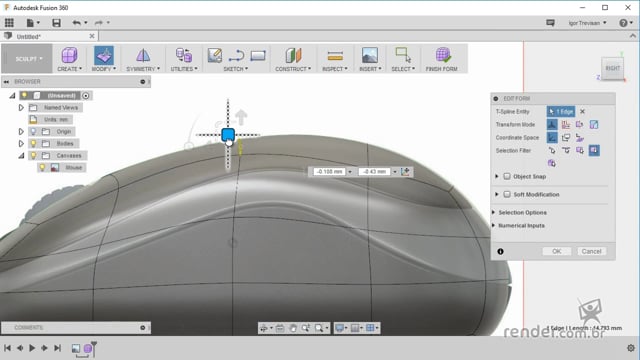Click the Inspect measure icon

[x=335, y=56]
